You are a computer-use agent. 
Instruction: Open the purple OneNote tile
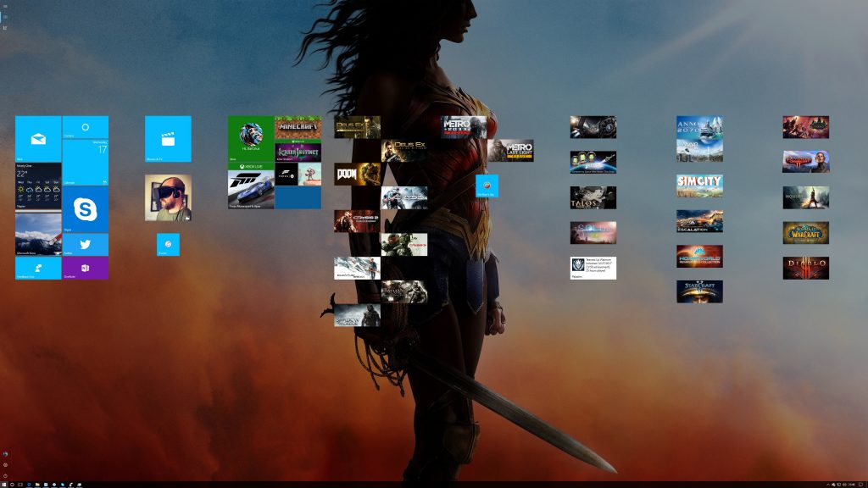(86, 269)
